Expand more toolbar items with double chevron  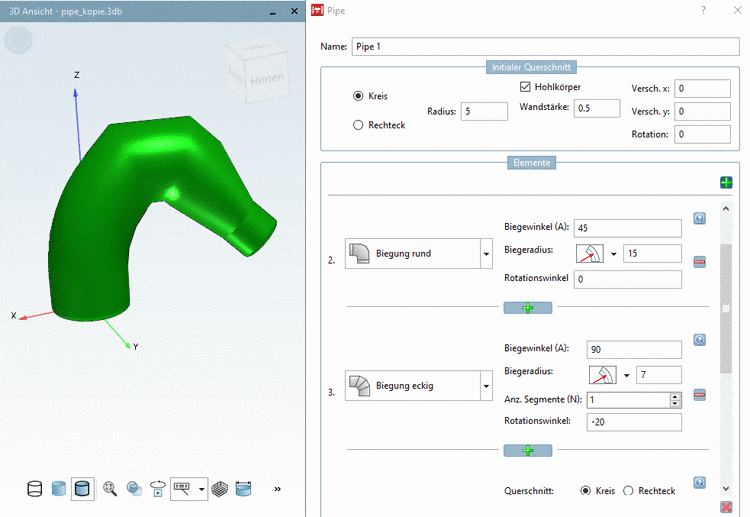coord(277,489)
